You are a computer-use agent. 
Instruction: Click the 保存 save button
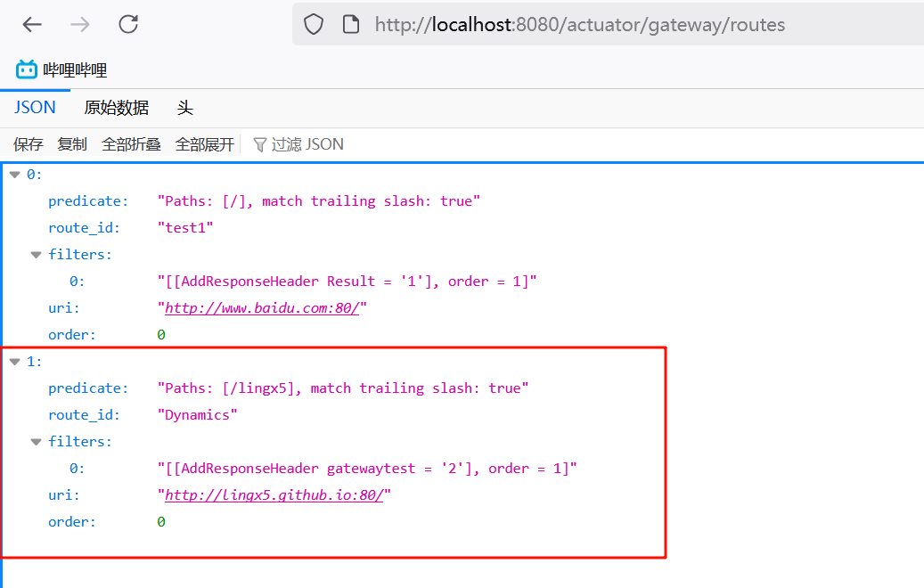point(29,144)
